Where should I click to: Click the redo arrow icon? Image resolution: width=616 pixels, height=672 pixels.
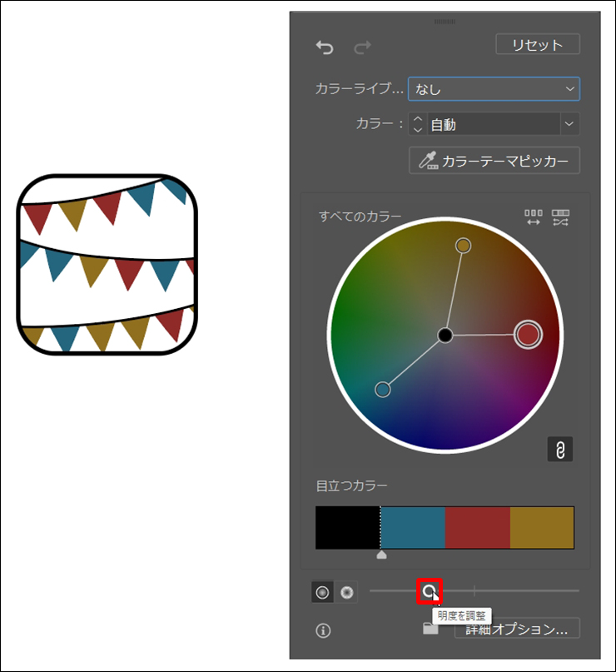362,48
